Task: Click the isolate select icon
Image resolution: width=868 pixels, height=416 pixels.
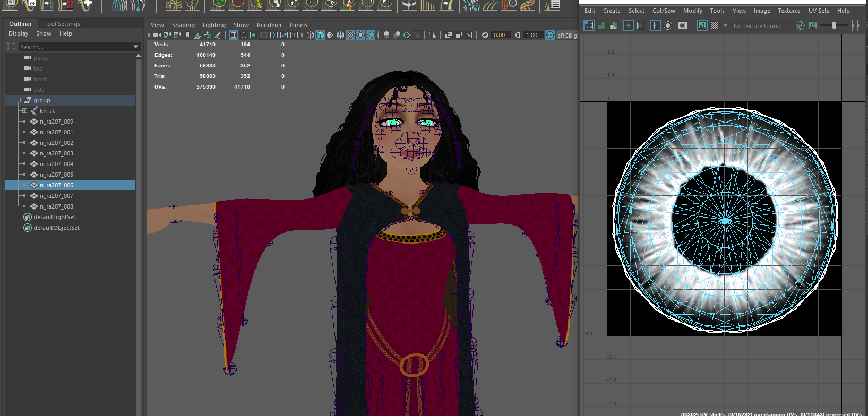Action: 433,35
